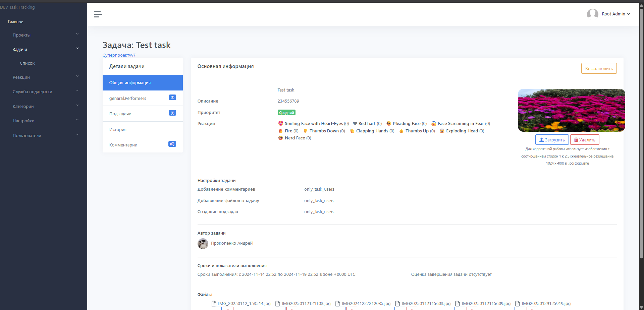Toggle the sidebar with the hamburger icon
The image size is (644, 310).
[98, 14]
